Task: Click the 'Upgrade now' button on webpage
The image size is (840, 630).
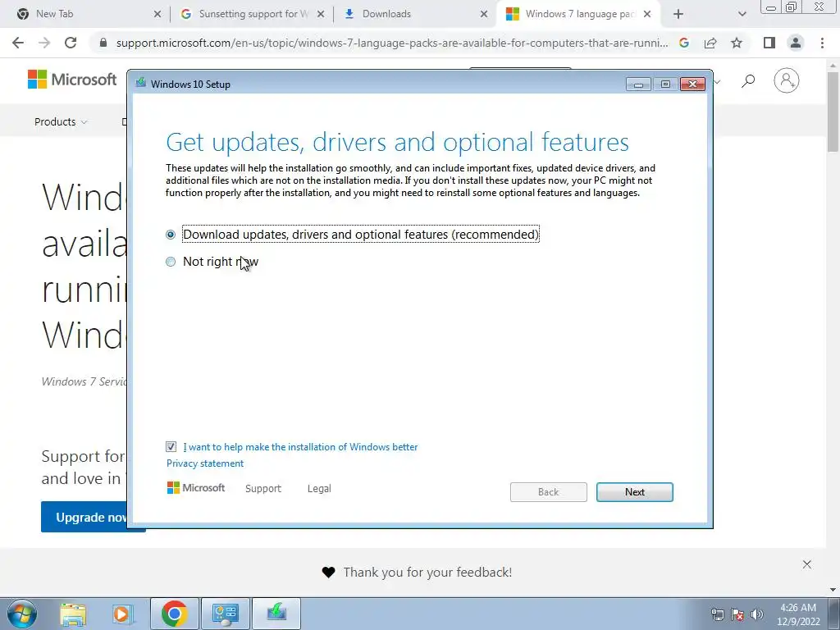Action: coord(84,517)
